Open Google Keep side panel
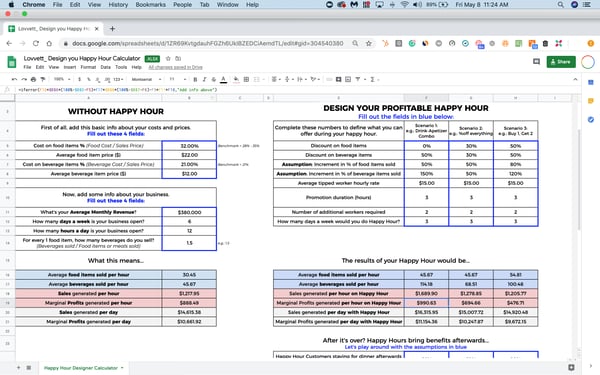The height and width of the screenshot is (375, 600). [x=590, y=101]
